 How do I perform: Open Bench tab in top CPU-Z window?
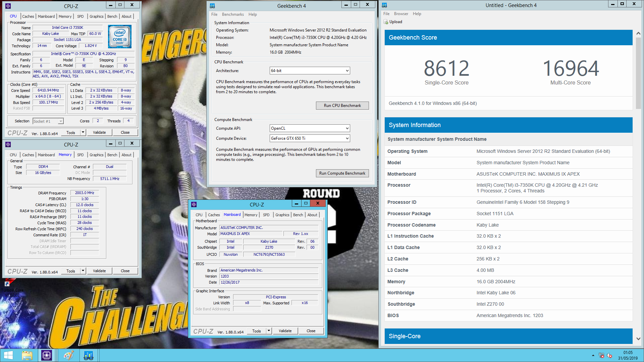pos(112,16)
